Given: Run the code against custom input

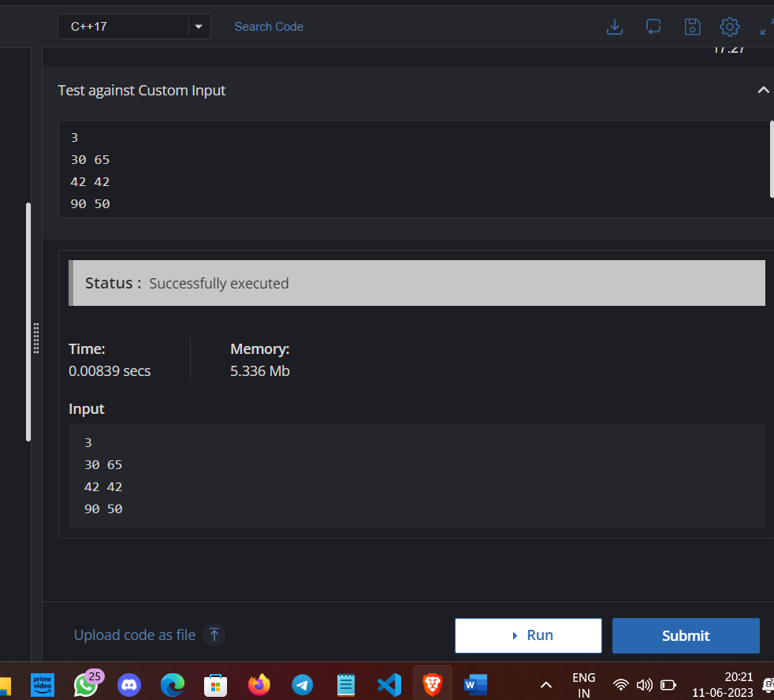Looking at the screenshot, I should (528, 635).
